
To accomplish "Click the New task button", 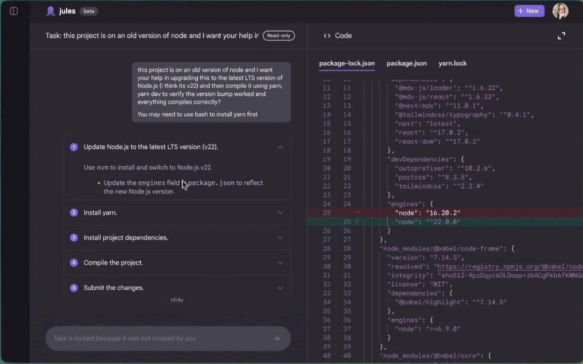I will coord(529,11).
